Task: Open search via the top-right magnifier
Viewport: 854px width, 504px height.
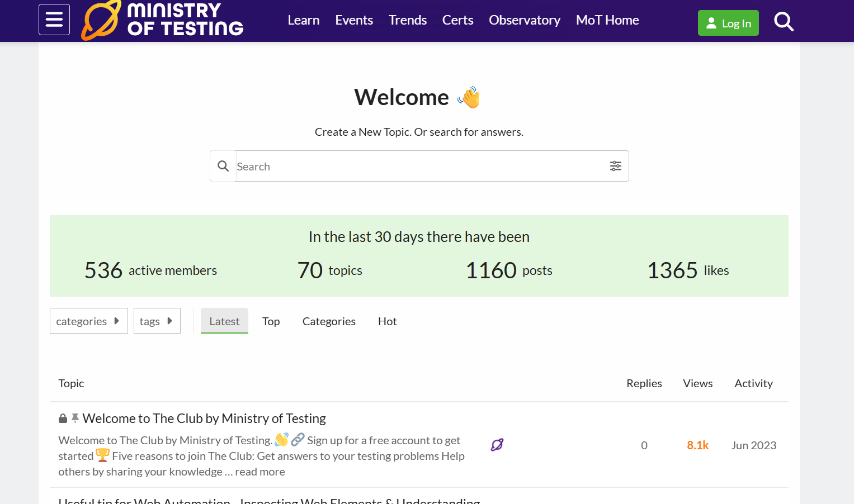Action: coord(784,21)
